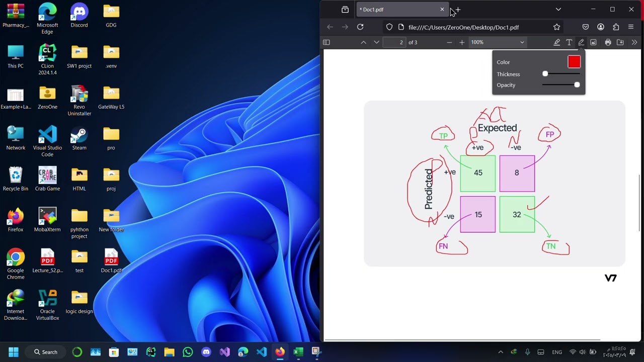Open Excel from the taskbar
Screen dimensions: 644x362
(x=298, y=352)
